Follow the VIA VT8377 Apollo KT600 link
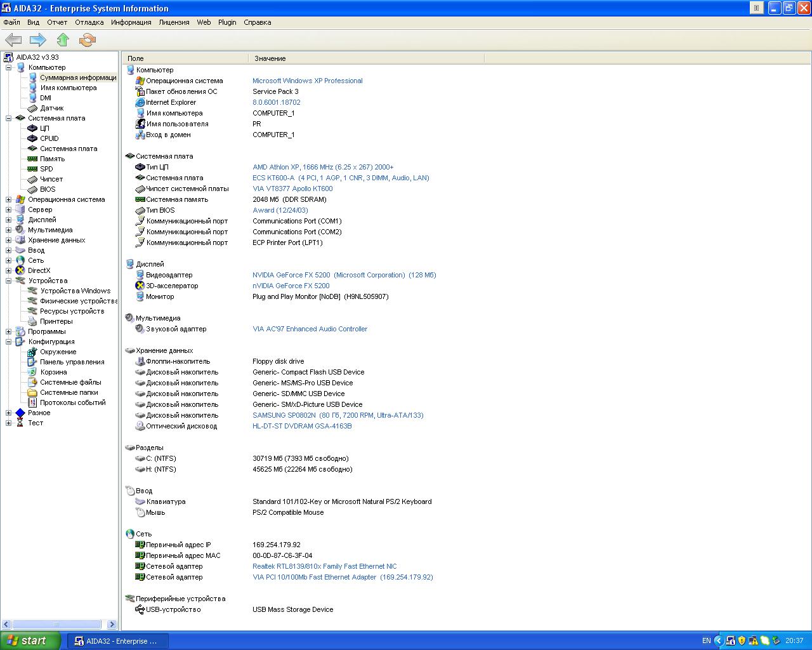The width and height of the screenshot is (812, 650). [x=292, y=189]
